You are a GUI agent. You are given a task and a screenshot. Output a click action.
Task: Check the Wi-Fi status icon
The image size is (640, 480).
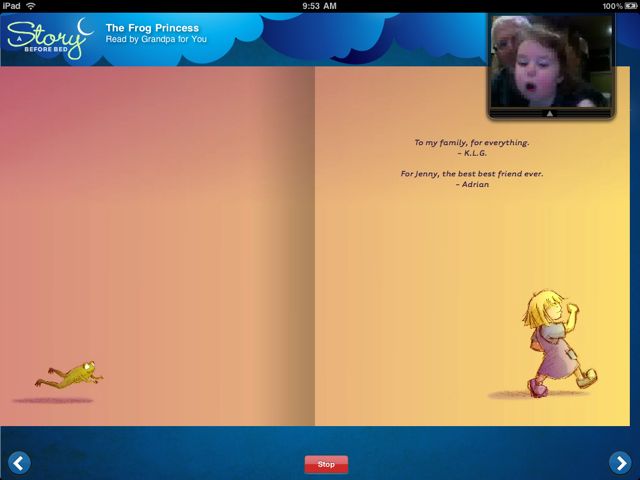(31, 6)
